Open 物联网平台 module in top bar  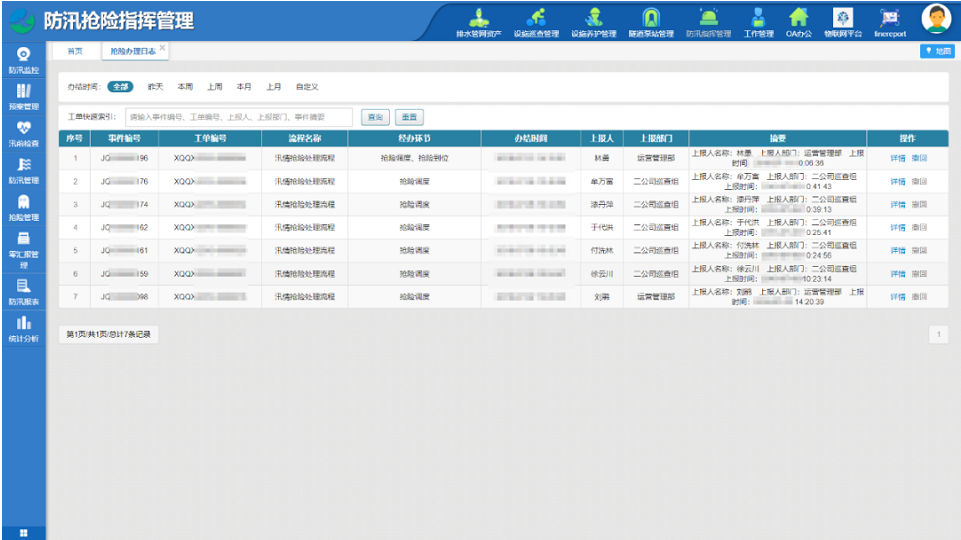click(x=843, y=23)
